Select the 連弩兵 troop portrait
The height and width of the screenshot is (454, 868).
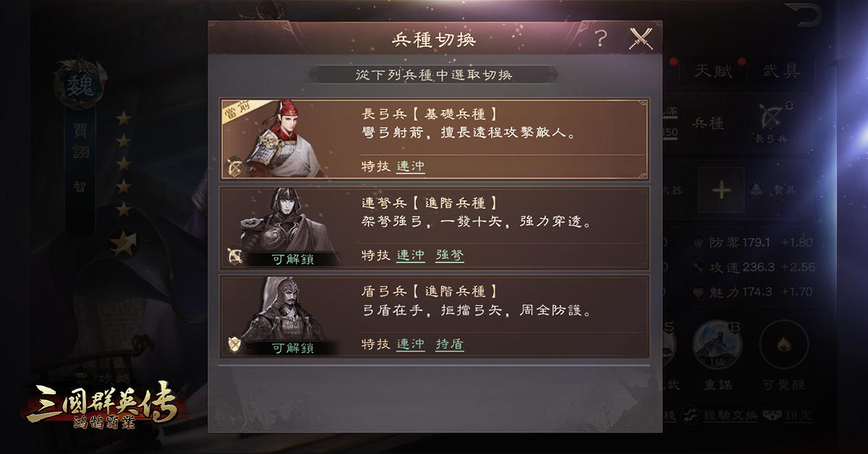pos(284,227)
